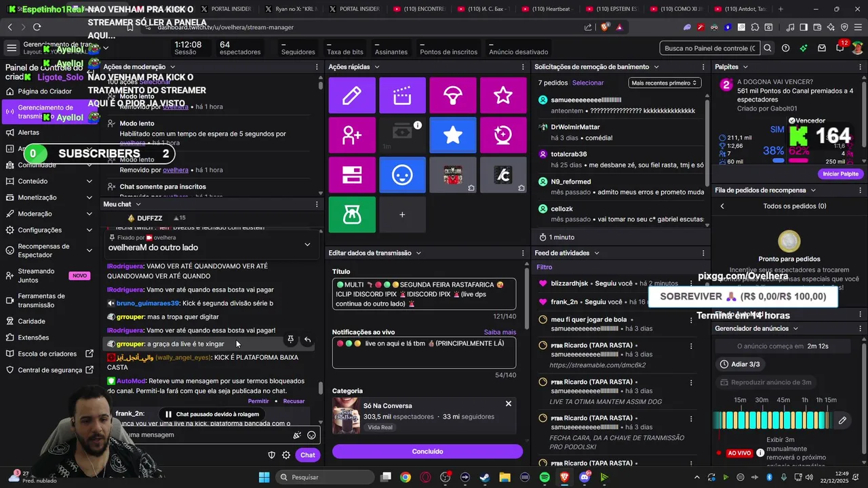Click the Adiar 3/3 snooze button

(740, 364)
